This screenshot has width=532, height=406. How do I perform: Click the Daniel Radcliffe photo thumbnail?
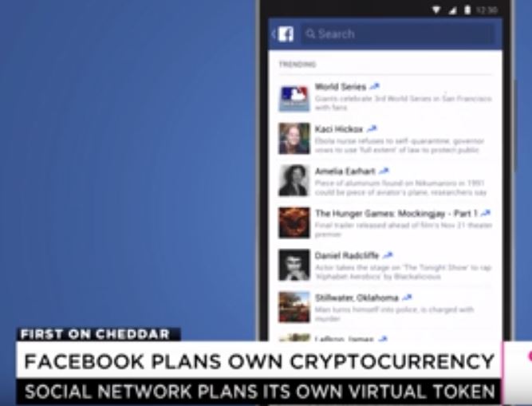point(294,265)
